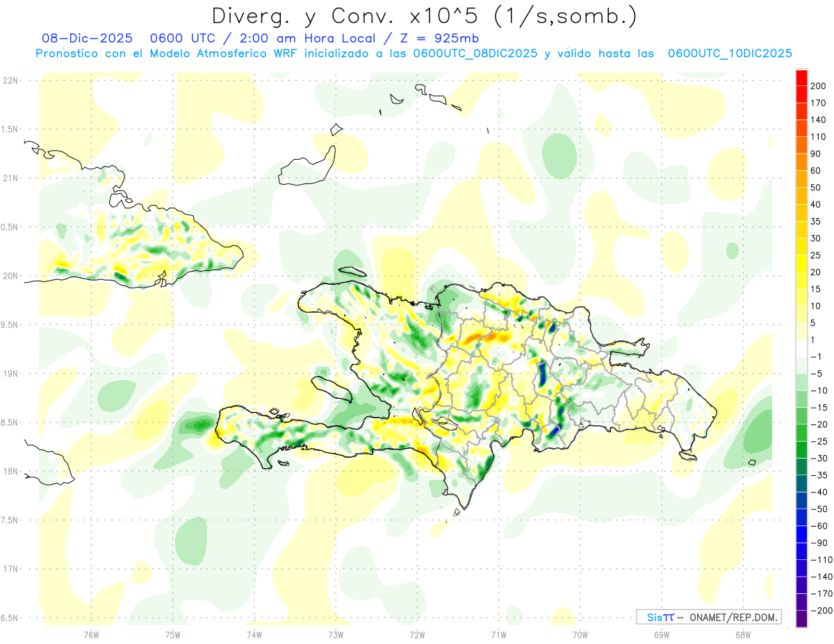Click the '69W' longitude axis label

pos(661,634)
